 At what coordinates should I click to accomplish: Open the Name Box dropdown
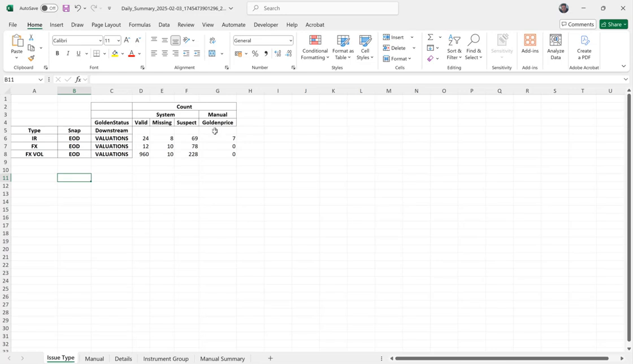point(40,80)
